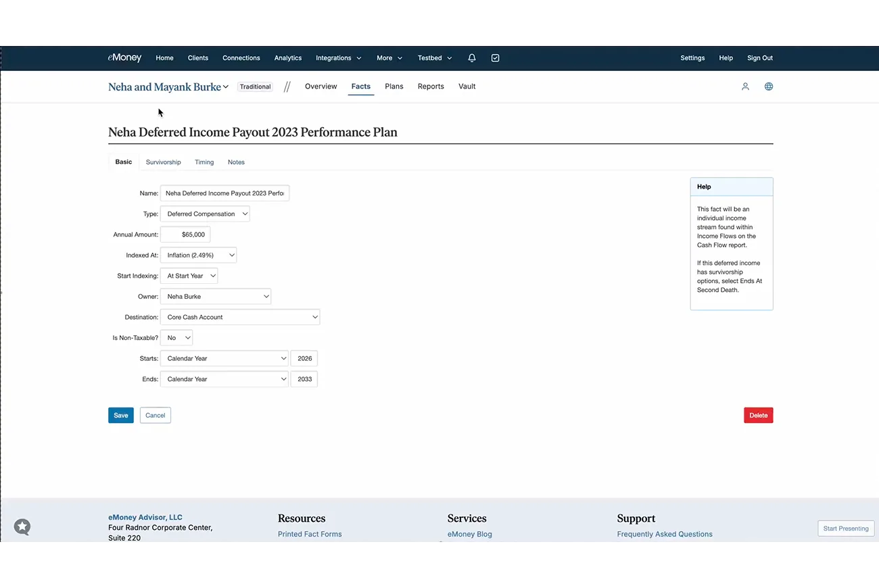Expand the client name dropdown chevron
Image resolution: width=879 pixels, height=588 pixels.
[x=226, y=87]
